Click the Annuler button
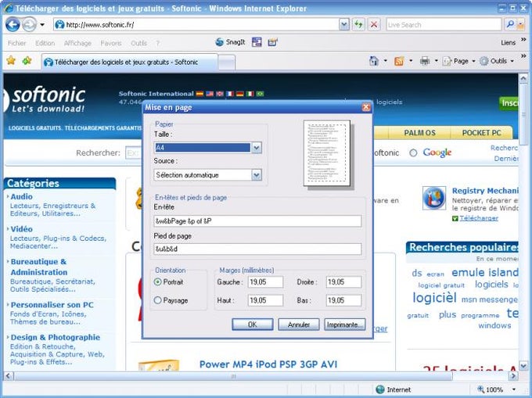 [x=299, y=324]
